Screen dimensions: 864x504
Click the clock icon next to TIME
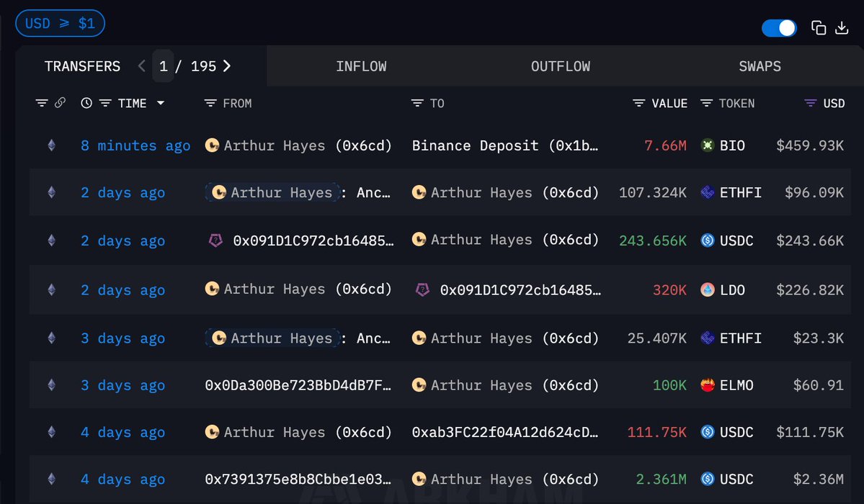[86, 103]
